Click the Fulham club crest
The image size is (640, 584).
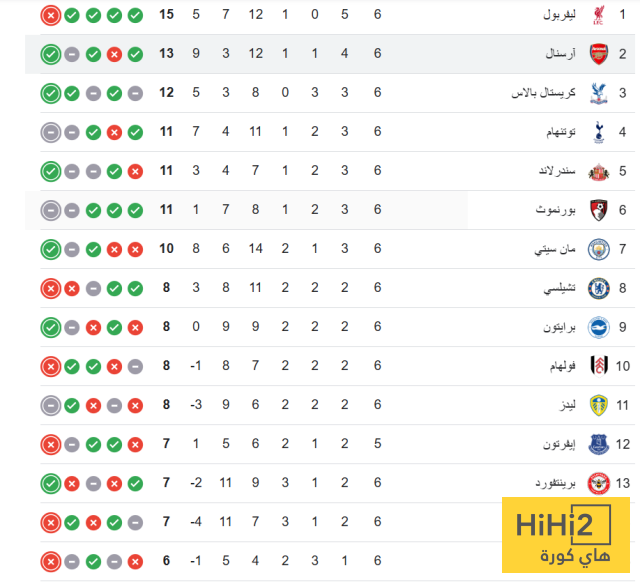pos(599,366)
